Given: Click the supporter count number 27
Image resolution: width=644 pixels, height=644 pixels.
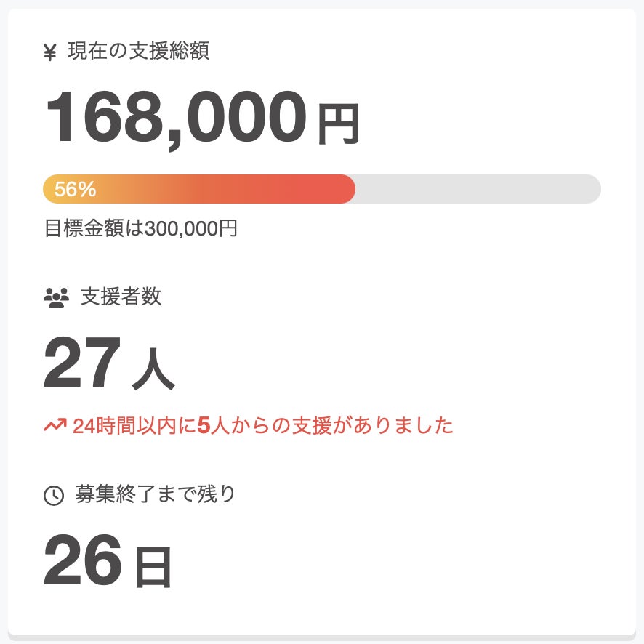Looking at the screenshot, I should 81,365.
